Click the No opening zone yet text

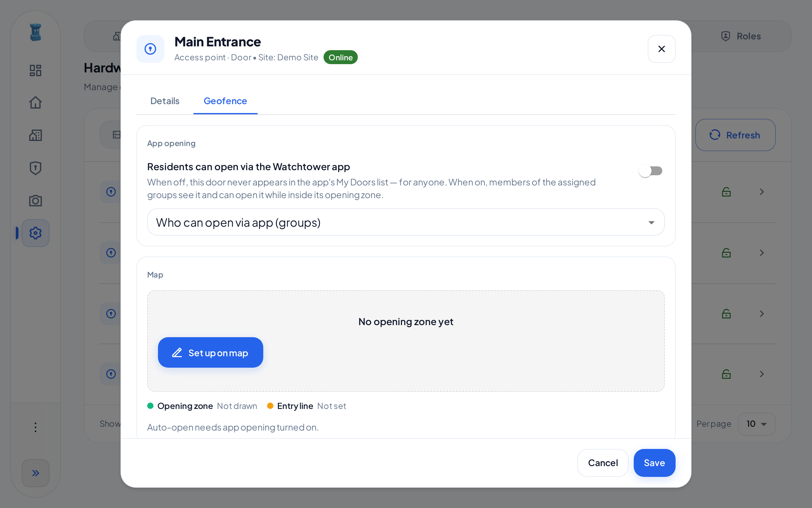(406, 322)
